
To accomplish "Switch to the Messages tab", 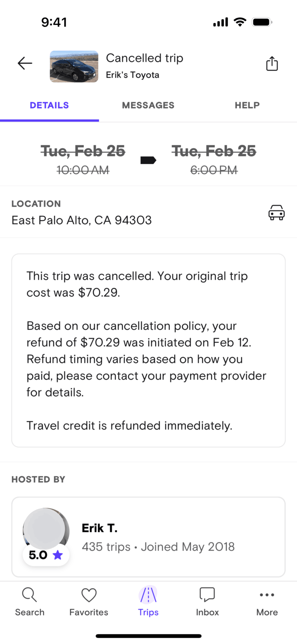I will [x=148, y=105].
